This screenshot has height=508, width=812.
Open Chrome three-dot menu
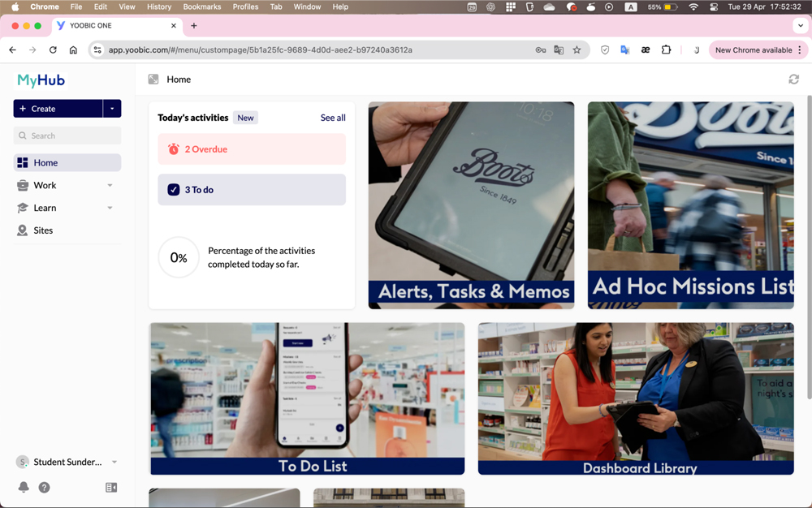click(x=800, y=50)
